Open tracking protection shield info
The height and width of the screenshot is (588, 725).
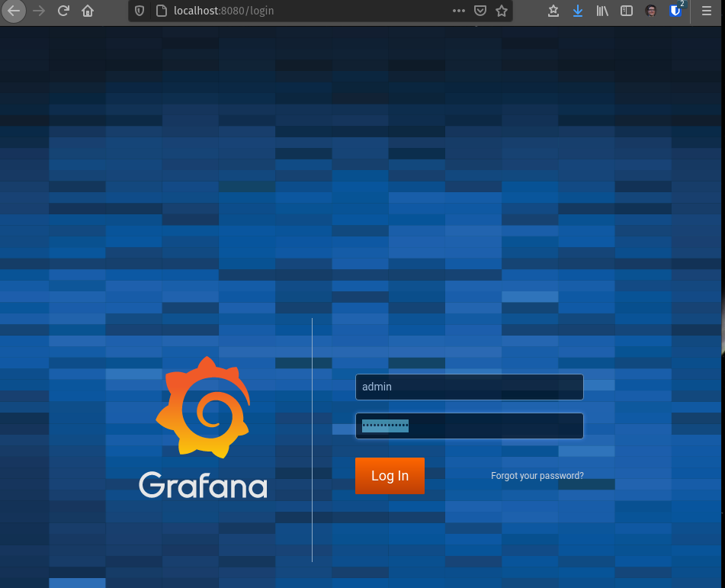pyautogui.click(x=140, y=11)
